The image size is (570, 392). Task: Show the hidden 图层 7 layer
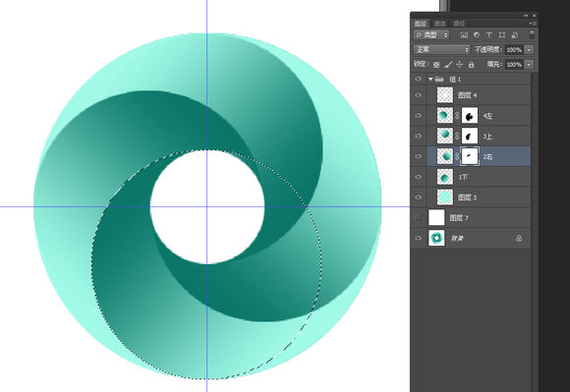[418, 218]
